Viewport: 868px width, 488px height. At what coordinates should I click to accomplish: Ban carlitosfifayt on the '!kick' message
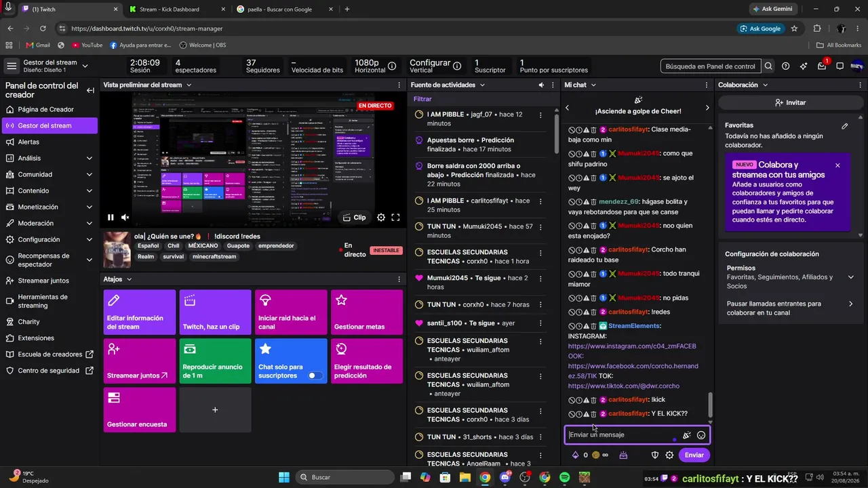572,400
